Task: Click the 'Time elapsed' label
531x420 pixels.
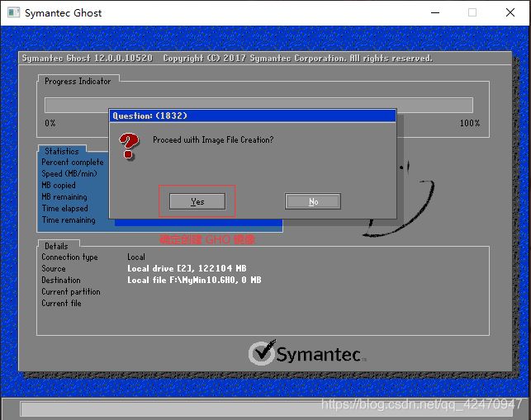Action: pyautogui.click(x=64, y=208)
